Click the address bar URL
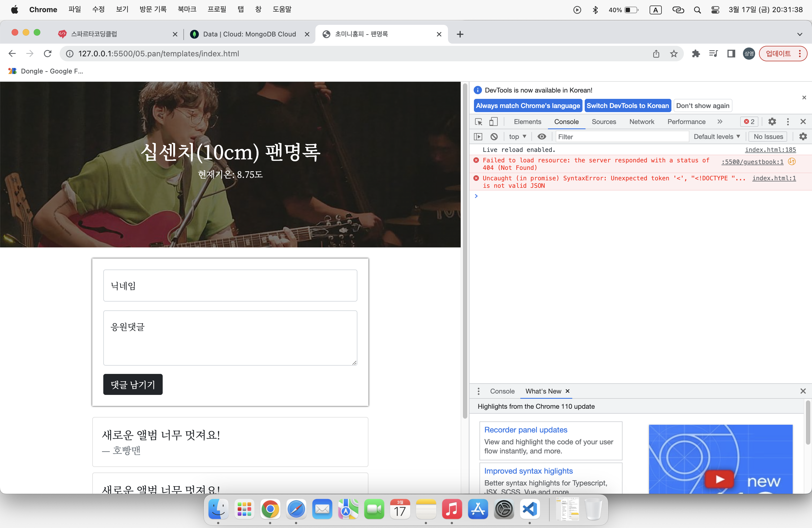Viewport: 812px width, 528px height. 158,54
